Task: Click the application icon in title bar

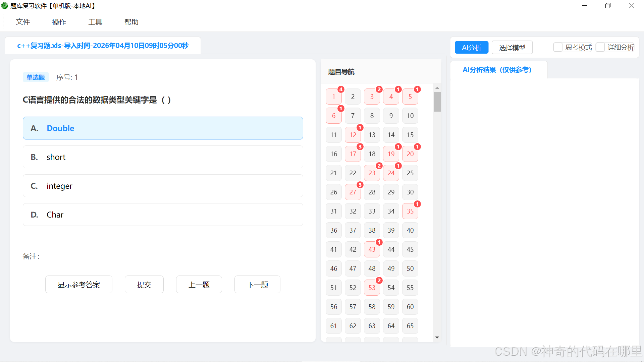Action: tap(4, 6)
